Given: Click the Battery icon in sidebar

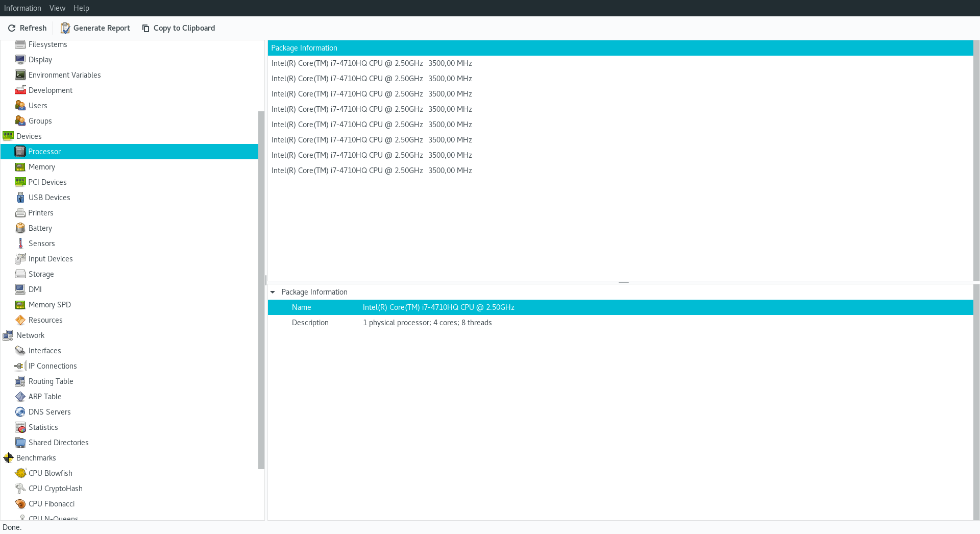Looking at the screenshot, I should point(20,228).
